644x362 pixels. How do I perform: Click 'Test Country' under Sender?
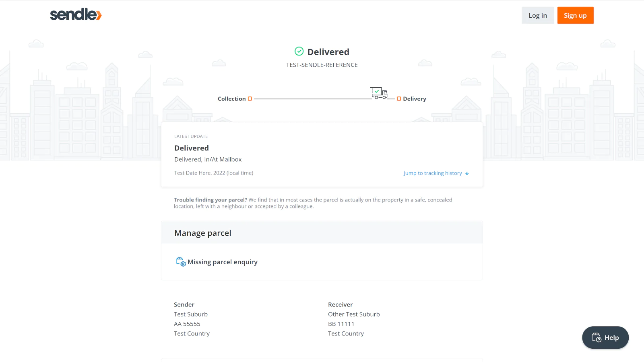pos(192,333)
